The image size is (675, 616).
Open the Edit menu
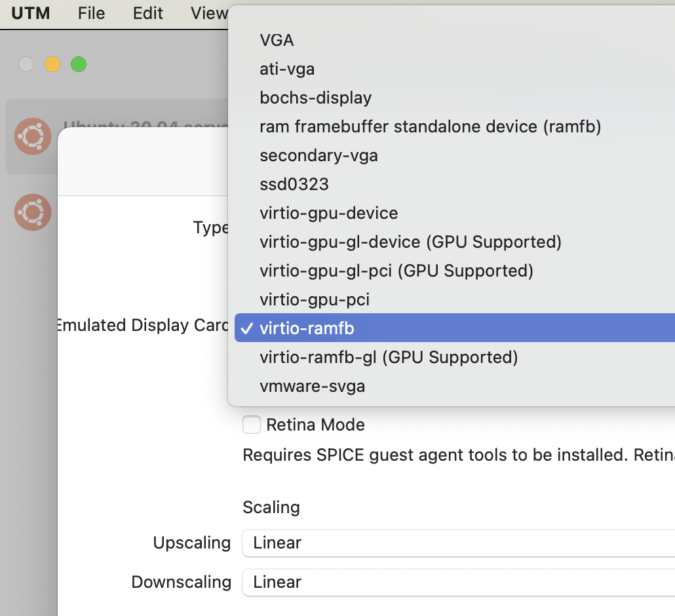coord(147,13)
